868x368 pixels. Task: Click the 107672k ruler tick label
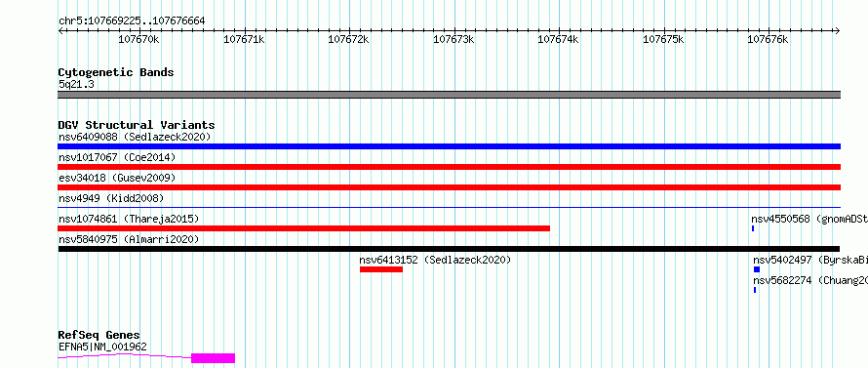tap(349, 40)
